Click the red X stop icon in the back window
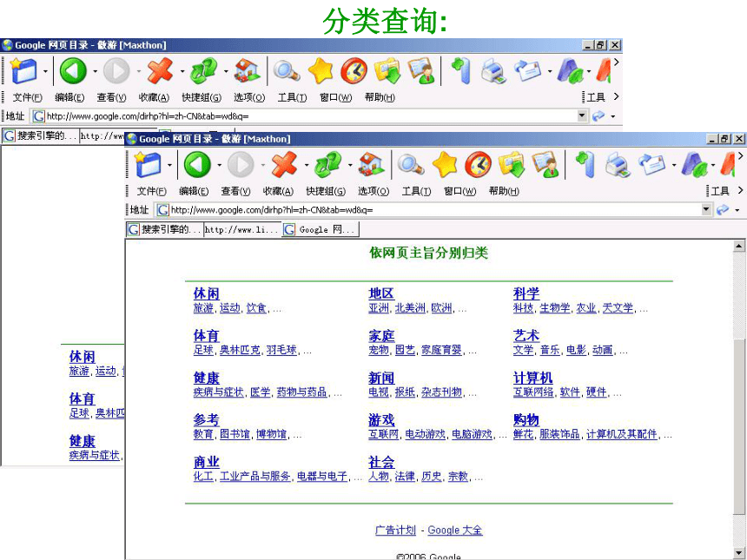747x560 pixels. (160, 71)
